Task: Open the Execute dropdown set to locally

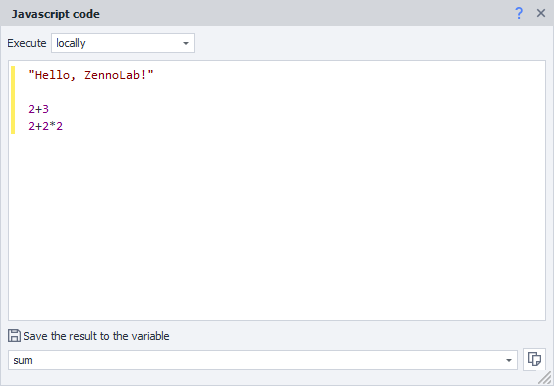Action: 123,43
